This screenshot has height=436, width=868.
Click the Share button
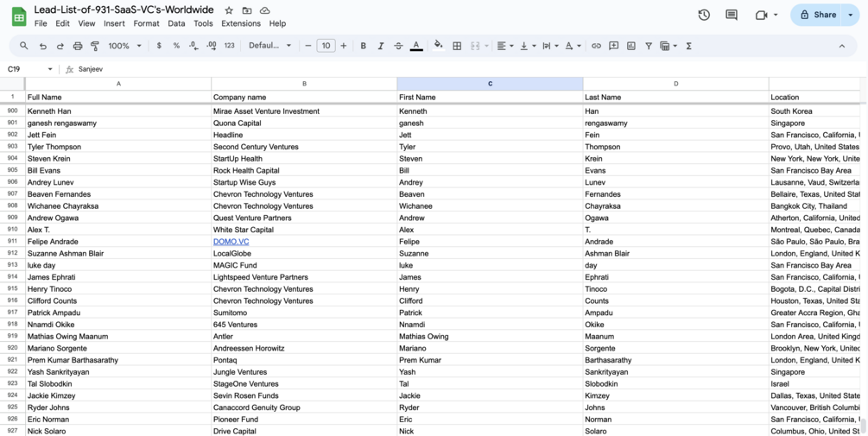(815, 15)
